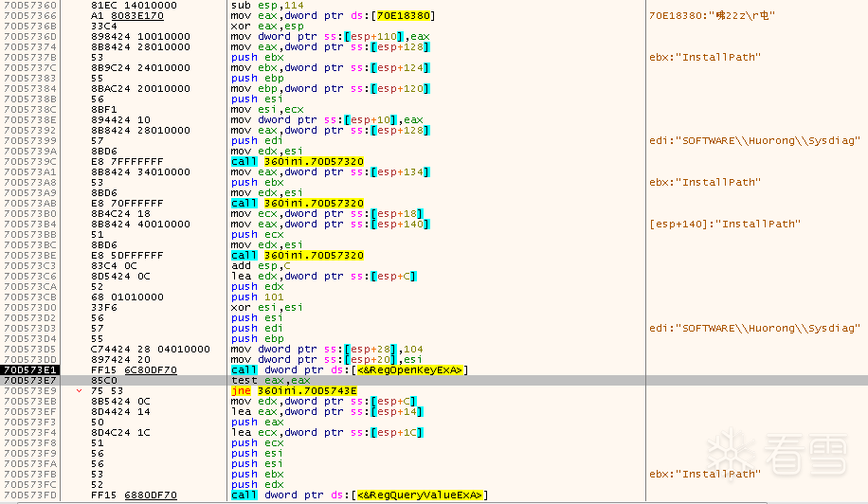Click 'mov esi,ecx' instruction
The image size is (868, 504).
[x=267, y=110]
